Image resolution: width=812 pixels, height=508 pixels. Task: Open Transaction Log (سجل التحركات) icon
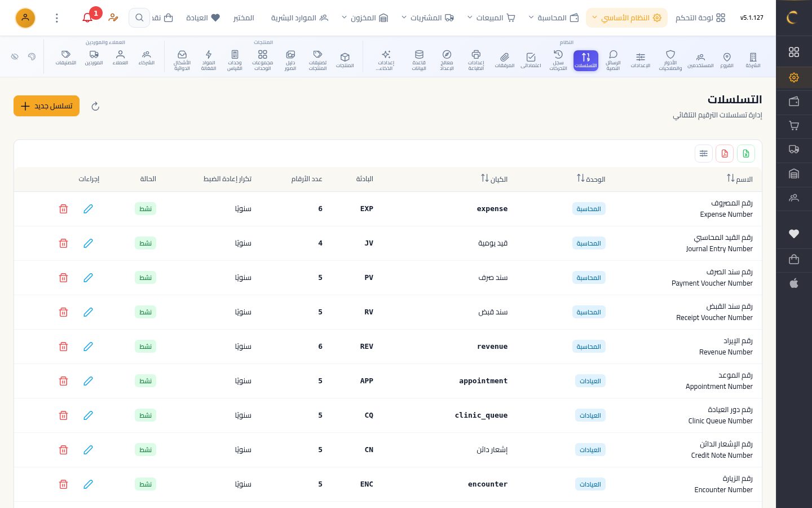tap(558, 60)
